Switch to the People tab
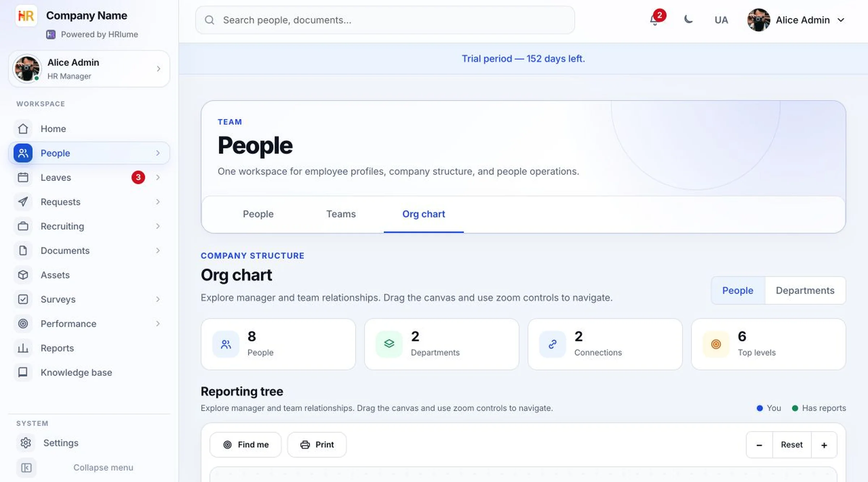The width and height of the screenshot is (868, 482). 258,214
